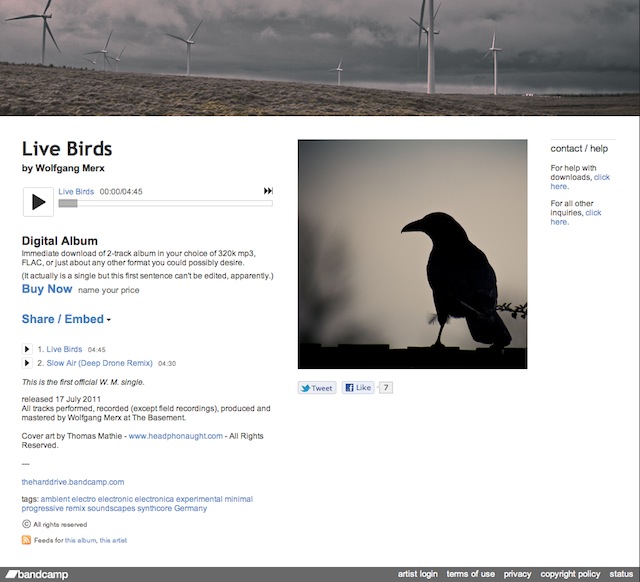Viewport: 640px width, 582px height.
Task: Open the crow album cover image
Action: (x=412, y=254)
